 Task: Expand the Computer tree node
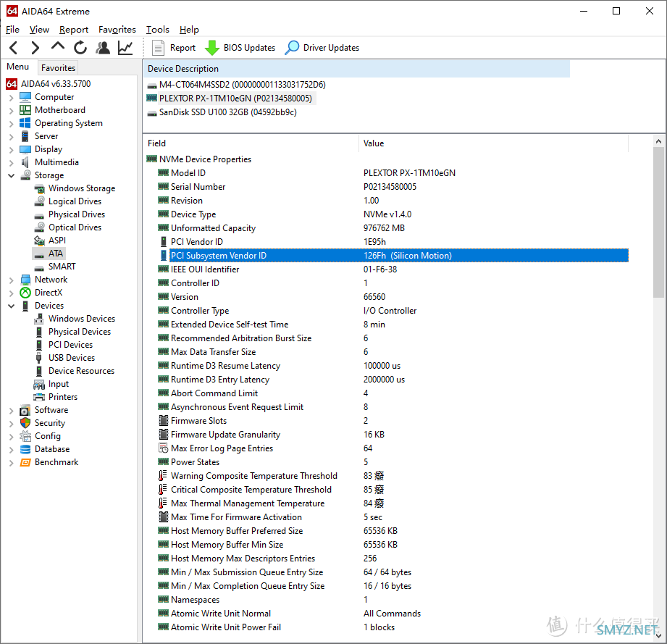click(11, 98)
